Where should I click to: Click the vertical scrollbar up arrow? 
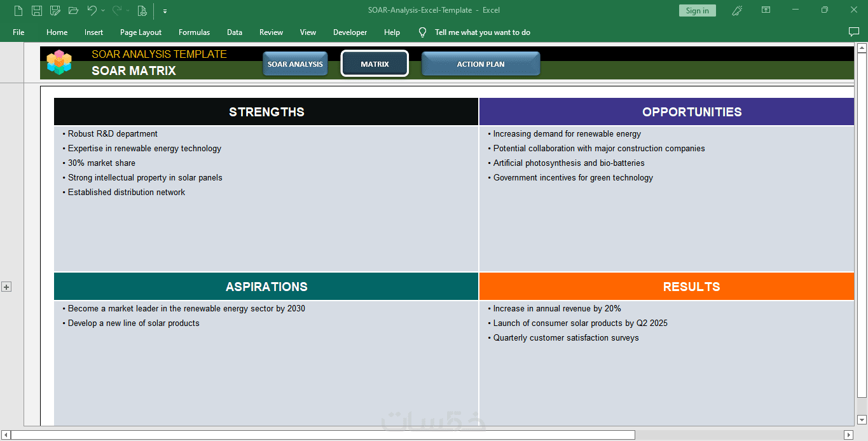862,48
